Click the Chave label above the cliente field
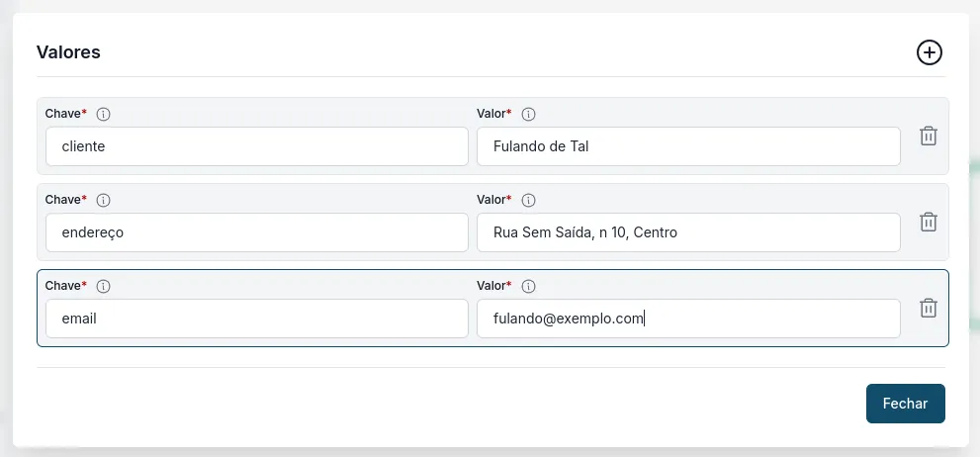The height and width of the screenshot is (457, 980). click(65, 114)
